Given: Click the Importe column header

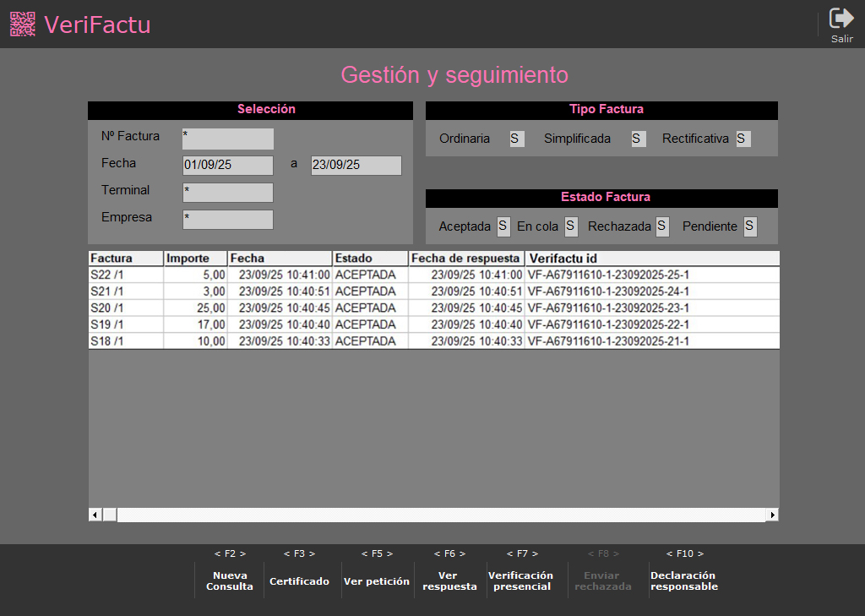Looking at the screenshot, I should pyautogui.click(x=196, y=259).
